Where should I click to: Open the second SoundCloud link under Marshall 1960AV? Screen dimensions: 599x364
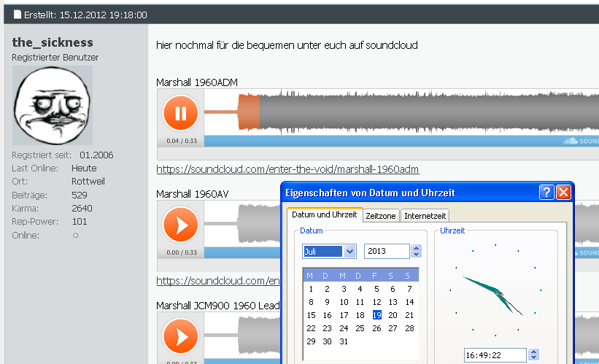point(218,281)
